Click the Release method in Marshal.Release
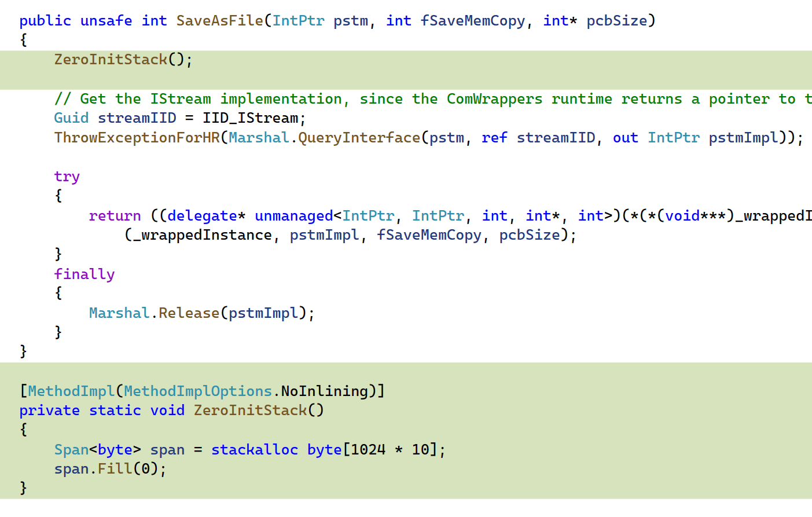The width and height of the screenshot is (812, 517). pos(189,313)
